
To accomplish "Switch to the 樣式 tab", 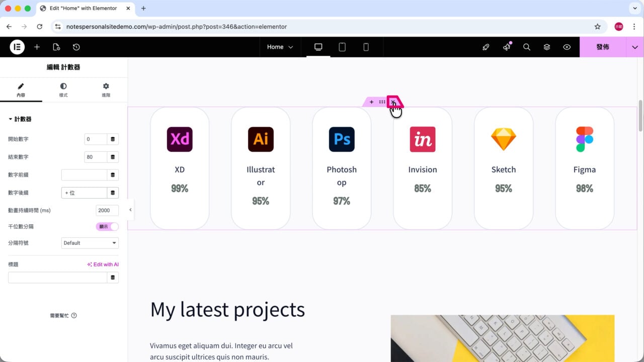I will [x=63, y=90].
